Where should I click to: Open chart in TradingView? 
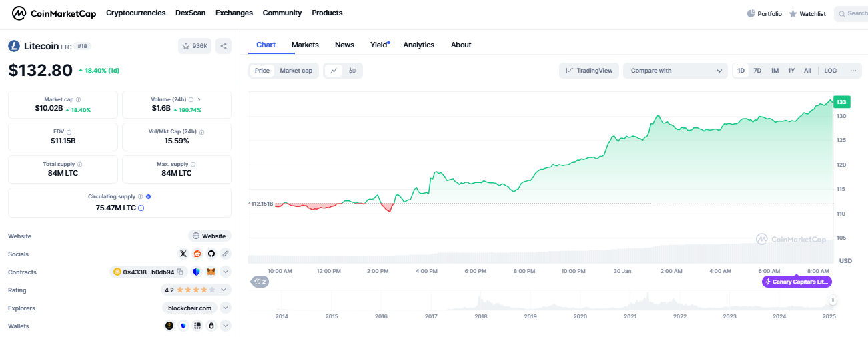(x=589, y=71)
